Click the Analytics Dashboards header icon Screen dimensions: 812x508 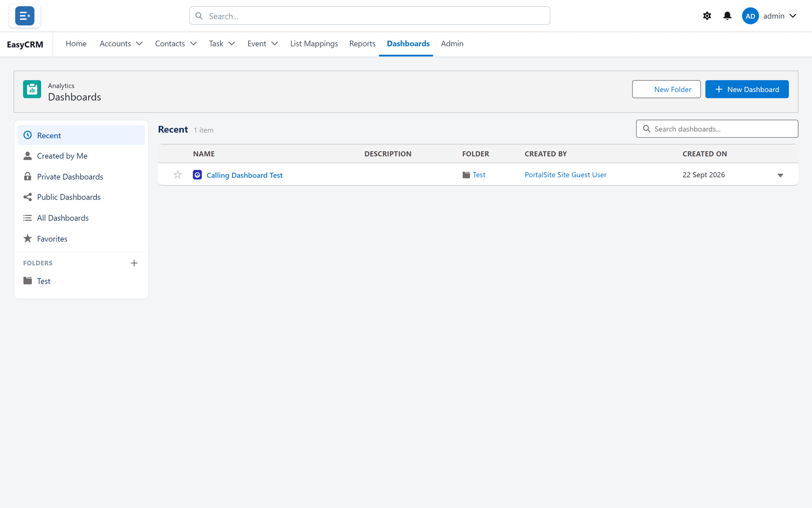[x=32, y=89]
